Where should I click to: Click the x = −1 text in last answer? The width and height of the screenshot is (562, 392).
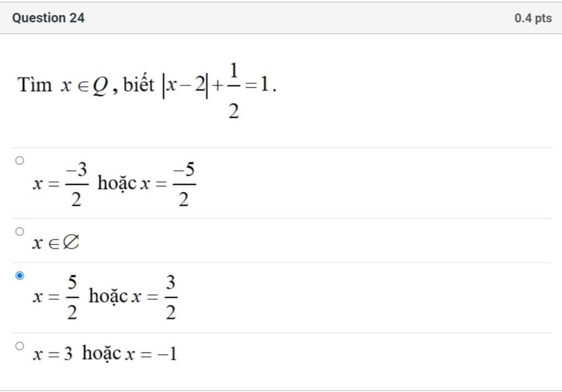point(151,354)
